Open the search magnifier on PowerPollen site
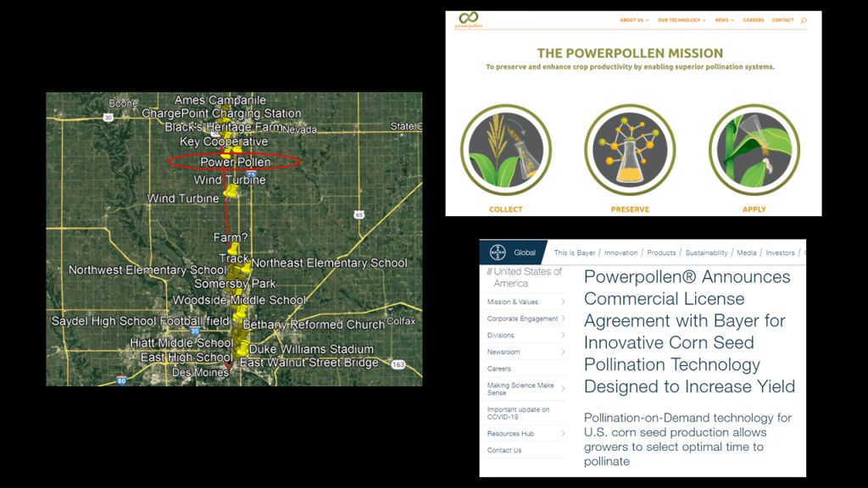868x488 pixels. pos(804,20)
